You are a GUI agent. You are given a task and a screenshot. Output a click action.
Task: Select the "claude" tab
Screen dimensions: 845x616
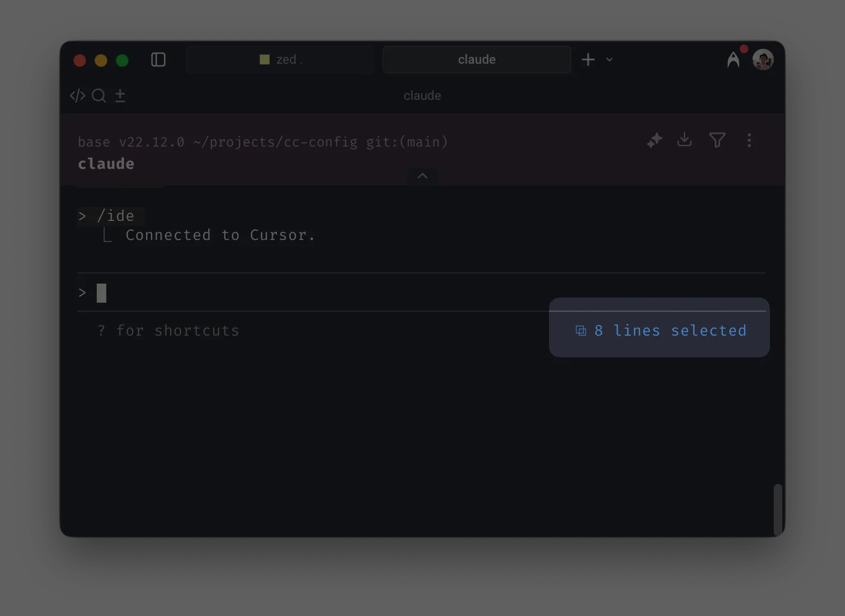[x=477, y=59]
